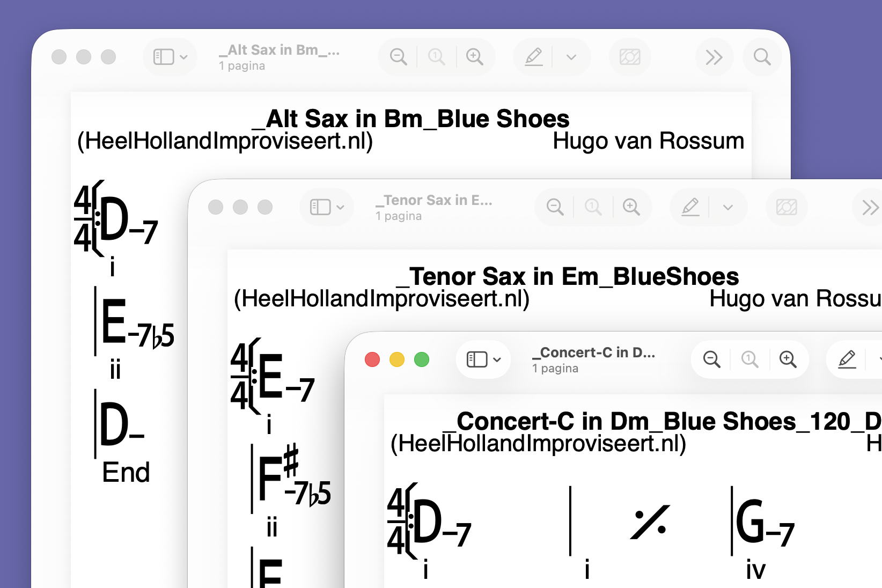Open markup options chevron in Tenor Sax window
The width and height of the screenshot is (882, 588).
(728, 207)
